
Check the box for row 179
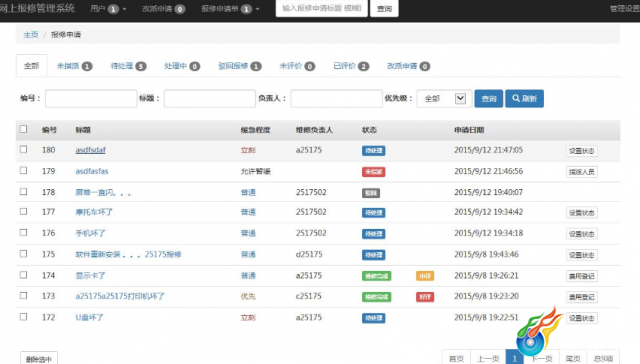[24, 170]
